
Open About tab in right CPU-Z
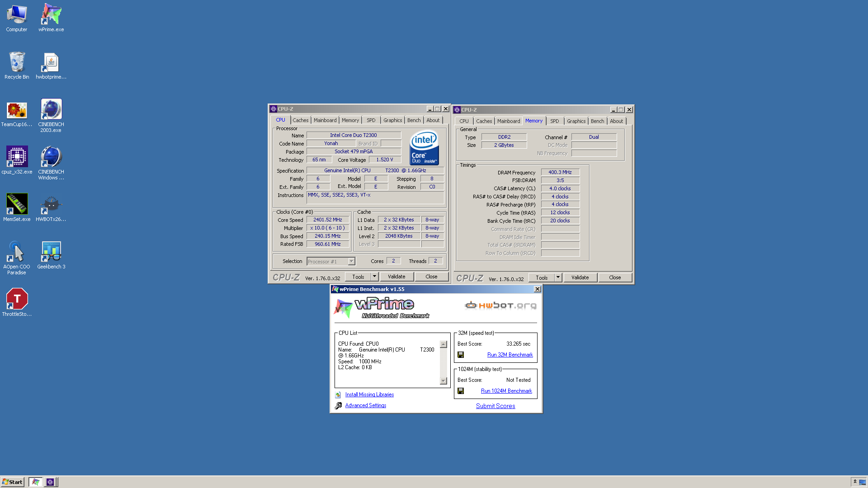[616, 121]
